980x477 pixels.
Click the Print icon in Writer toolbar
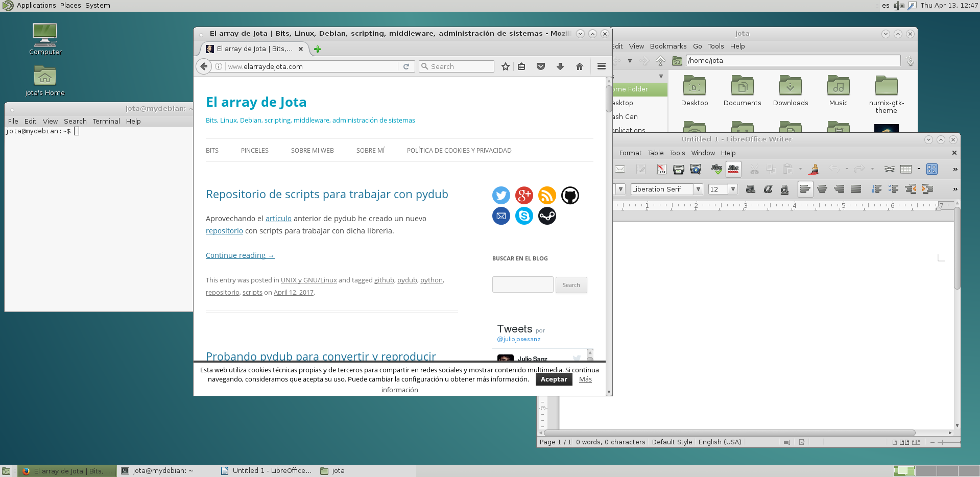coord(679,169)
